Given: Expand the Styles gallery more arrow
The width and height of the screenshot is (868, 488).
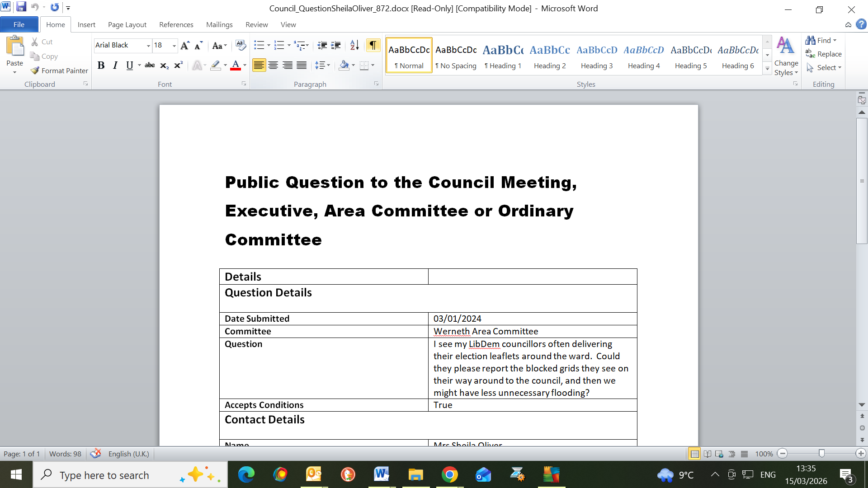Looking at the screenshot, I should pyautogui.click(x=767, y=69).
